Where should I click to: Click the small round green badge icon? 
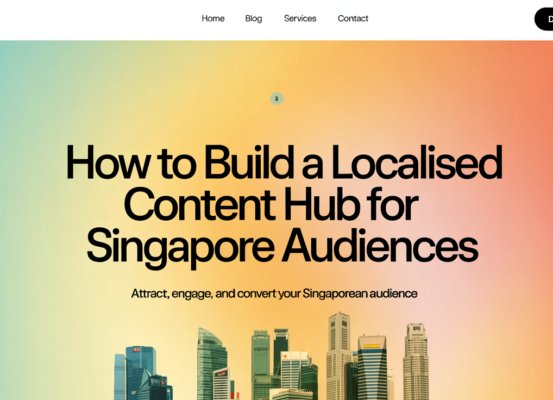pos(277,98)
